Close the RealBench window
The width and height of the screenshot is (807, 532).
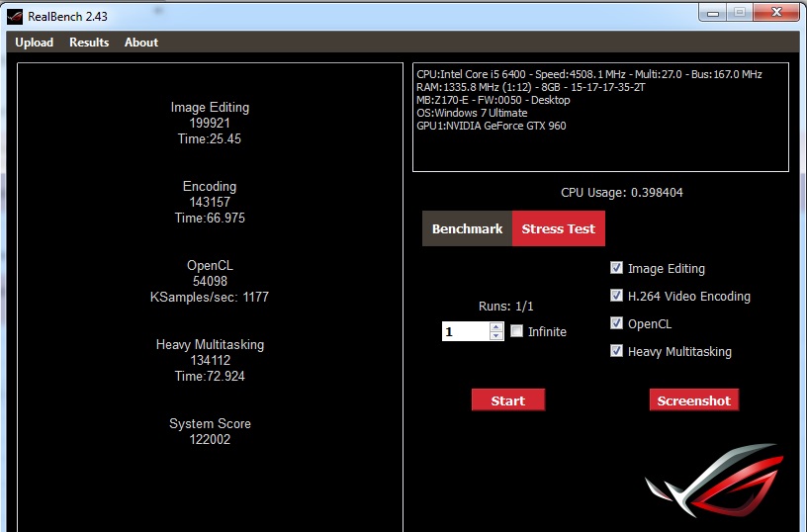click(x=776, y=12)
